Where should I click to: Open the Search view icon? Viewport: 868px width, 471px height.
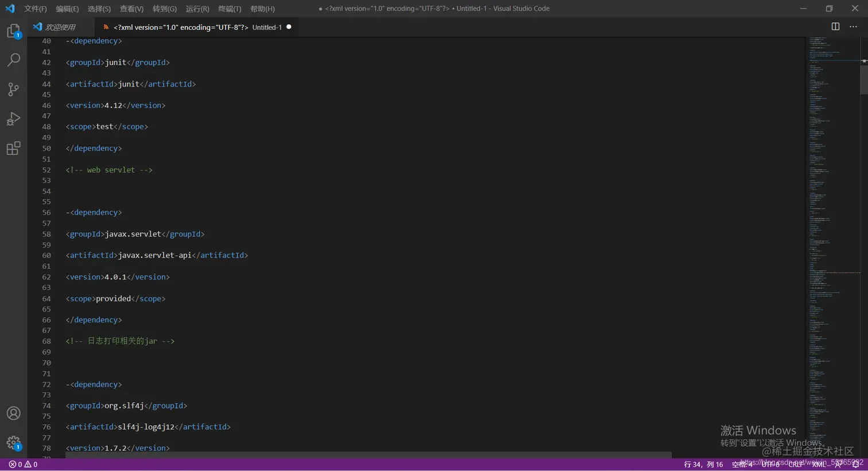click(x=13, y=60)
